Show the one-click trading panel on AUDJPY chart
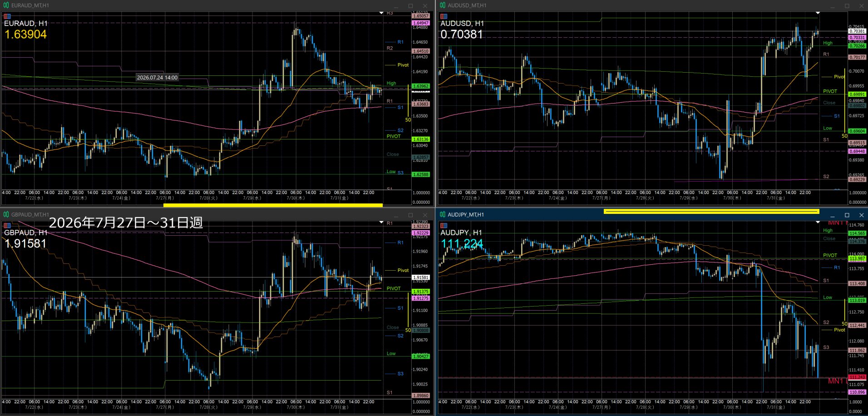868x416 pixels. click(444, 226)
